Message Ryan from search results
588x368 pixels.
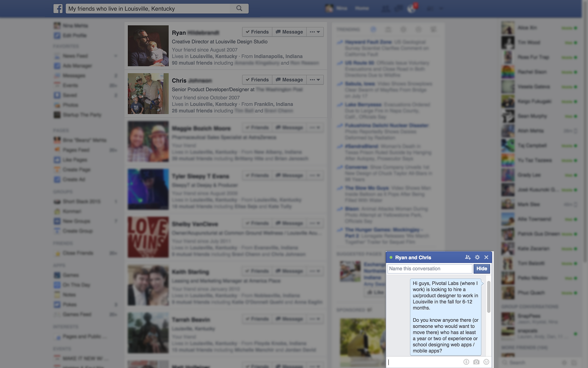tap(289, 32)
